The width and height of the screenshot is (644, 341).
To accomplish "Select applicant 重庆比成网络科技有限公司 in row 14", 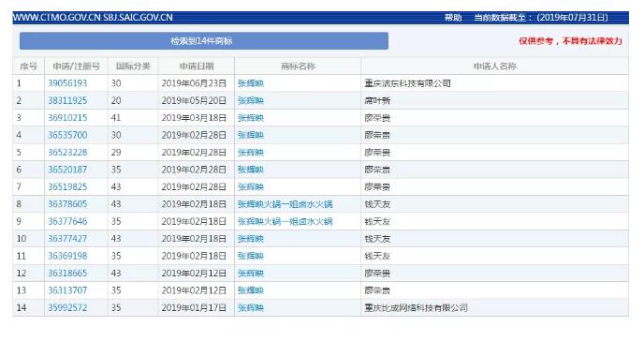I will (416, 307).
